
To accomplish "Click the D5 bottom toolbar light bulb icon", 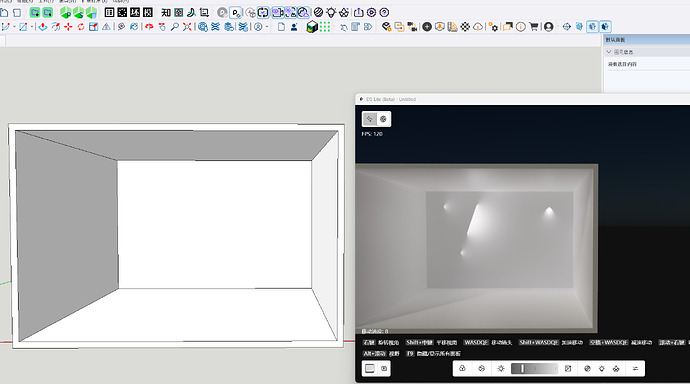I will pos(602,369).
